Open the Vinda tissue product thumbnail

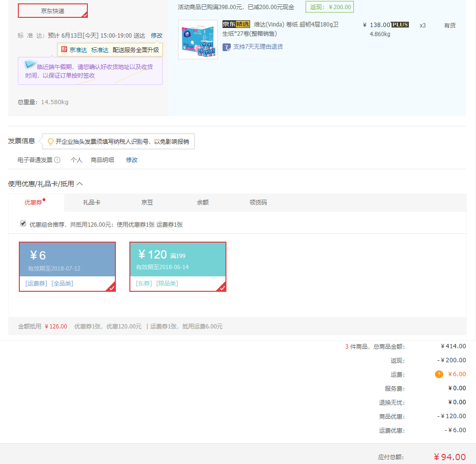click(198, 40)
